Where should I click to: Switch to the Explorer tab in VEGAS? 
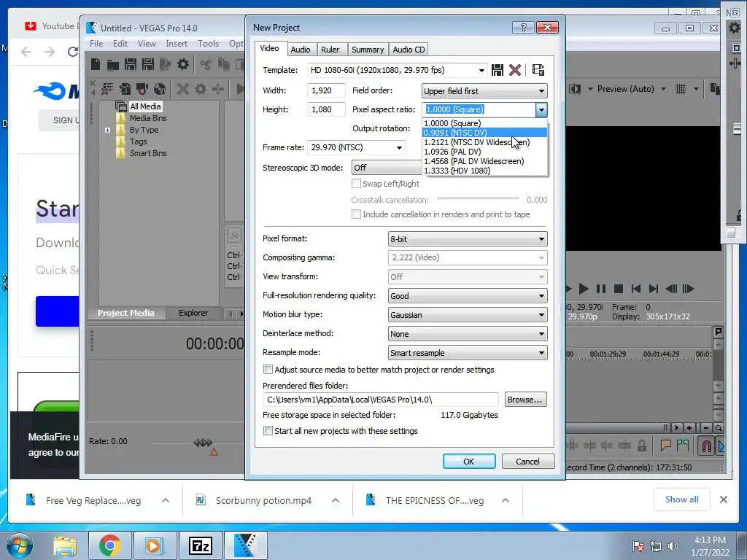[193, 313]
